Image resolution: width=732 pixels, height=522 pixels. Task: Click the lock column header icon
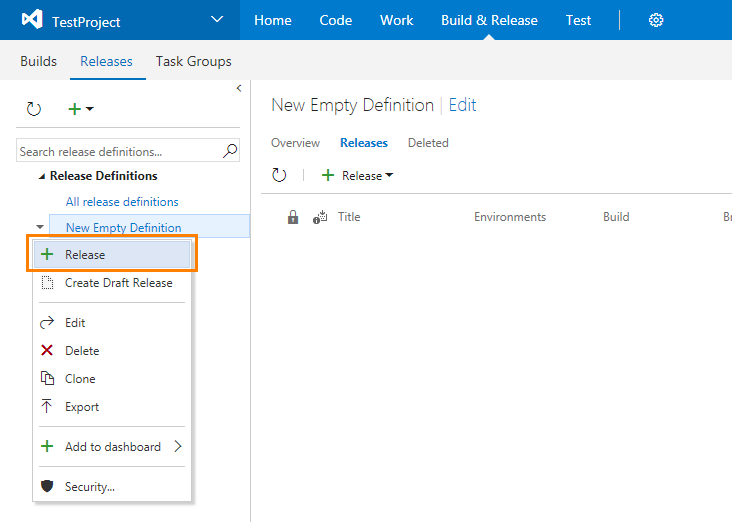tap(293, 217)
